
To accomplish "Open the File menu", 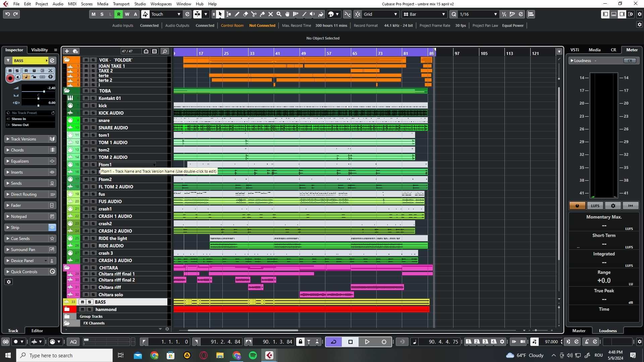I will click(16, 4).
